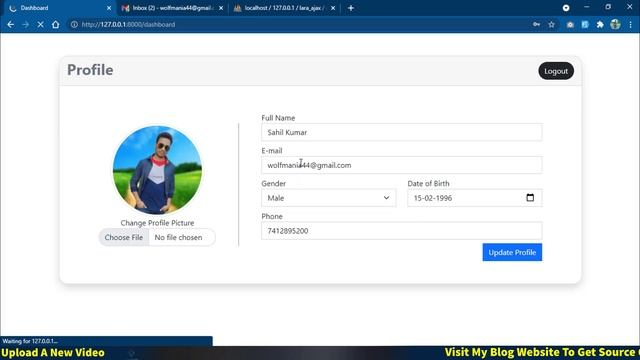Close the Dashboard tab
The width and height of the screenshot is (640, 360).
pyautogui.click(x=109, y=8)
